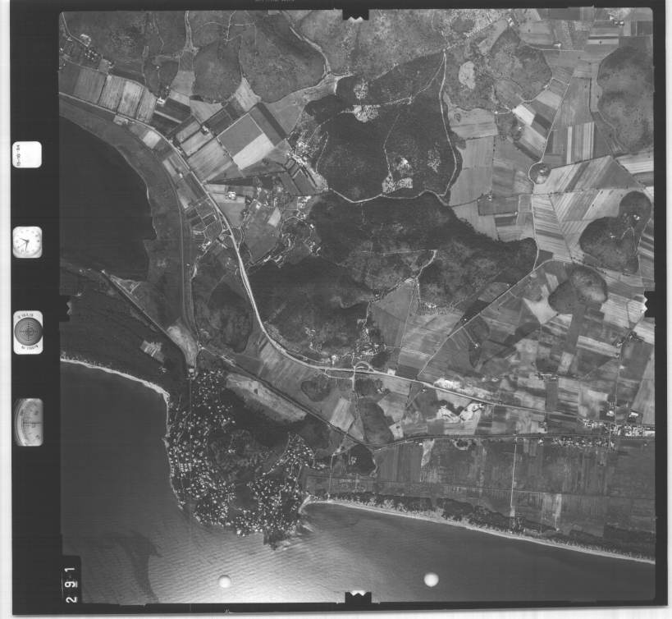
Task: Click the small circular plot near right fields
Action: tap(540, 172)
